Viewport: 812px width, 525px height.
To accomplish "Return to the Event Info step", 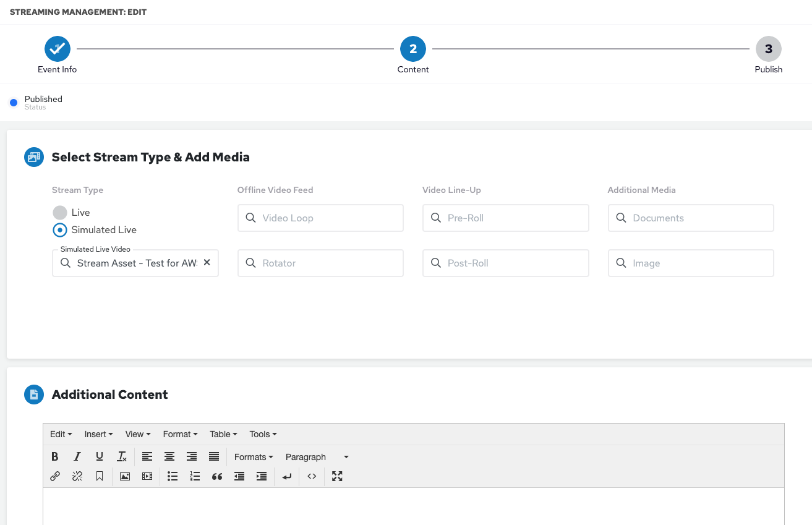I will [58, 49].
